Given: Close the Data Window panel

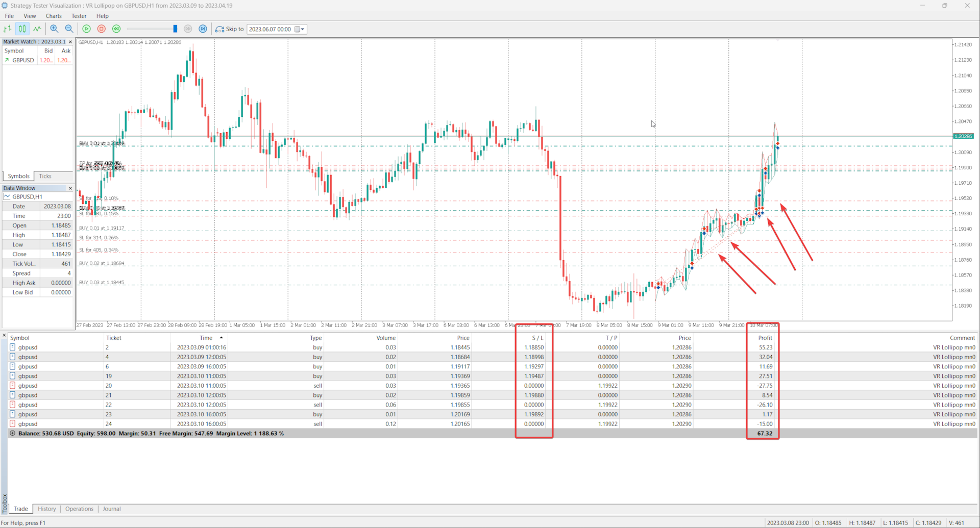Looking at the screenshot, I should pos(70,188).
